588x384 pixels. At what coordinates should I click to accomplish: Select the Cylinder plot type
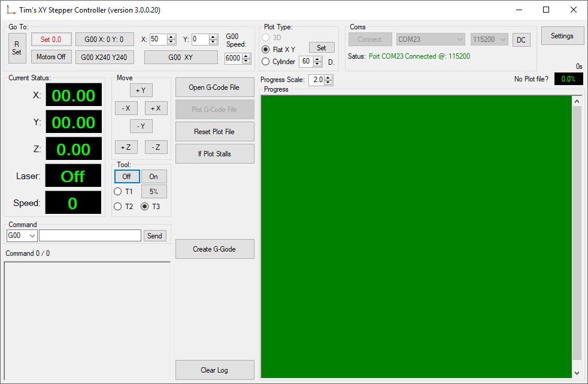(278, 62)
